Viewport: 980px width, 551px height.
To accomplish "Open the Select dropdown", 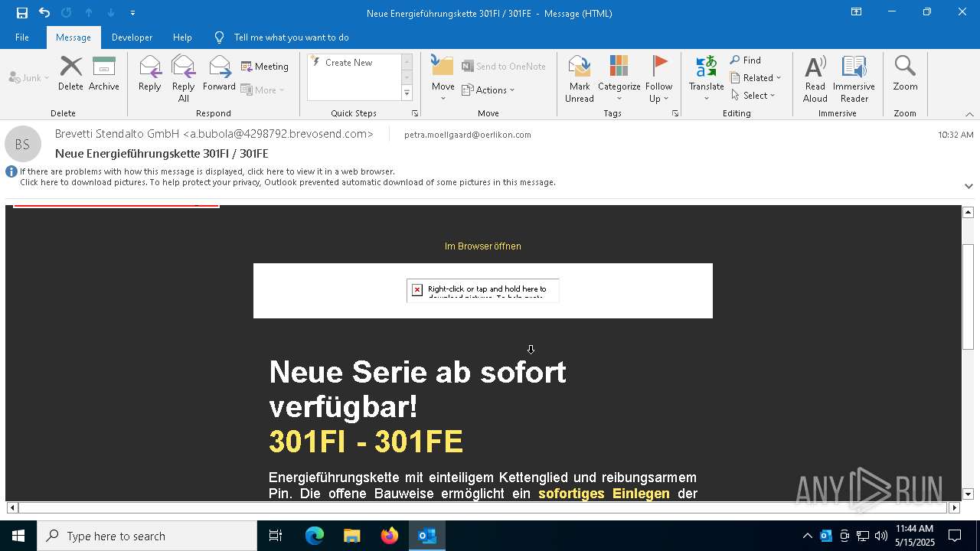I will (x=753, y=95).
